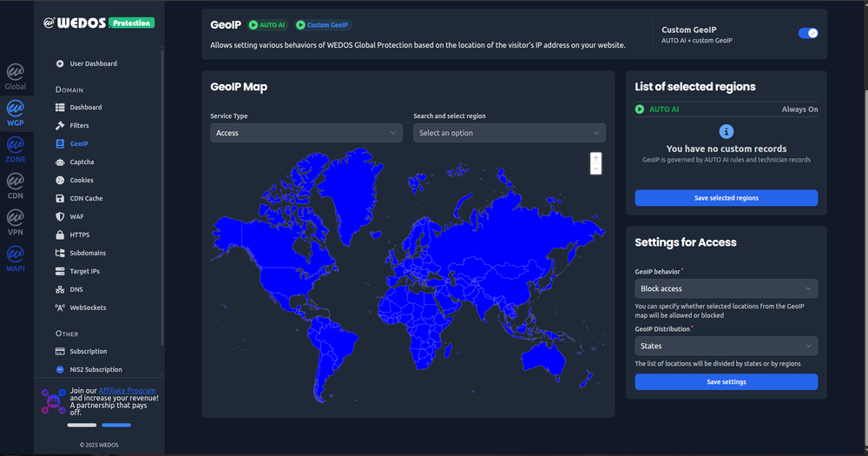
Task: Zoom out on the GeoIP map
Action: pos(595,169)
